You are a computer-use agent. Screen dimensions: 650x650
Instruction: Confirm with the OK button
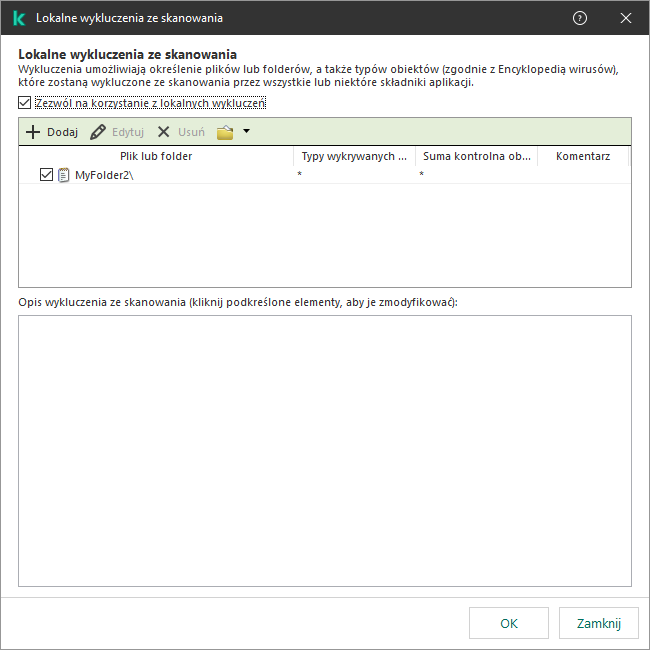click(509, 623)
